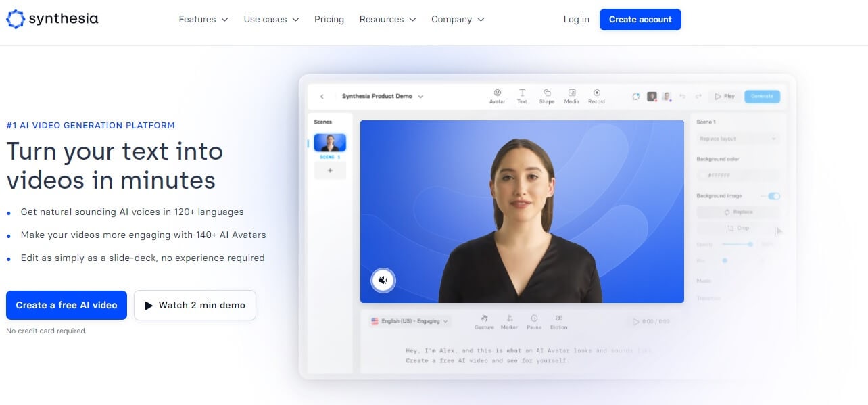This screenshot has width=868, height=405.
Task: Click the back arrow in the editor
Action: click(322, 97)
